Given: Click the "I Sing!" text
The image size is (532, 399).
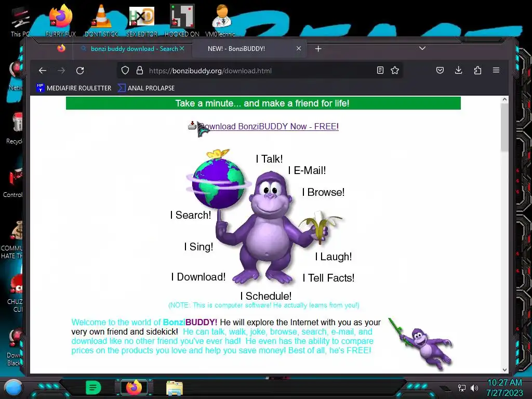Looking at the screenshot, I should pyautogui.click(x=199, y=247).
